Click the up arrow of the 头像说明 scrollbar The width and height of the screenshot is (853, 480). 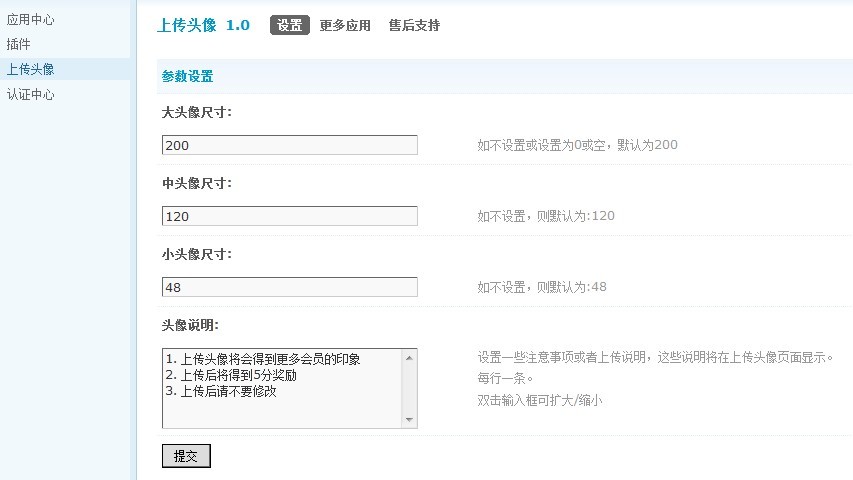[409, 357]
